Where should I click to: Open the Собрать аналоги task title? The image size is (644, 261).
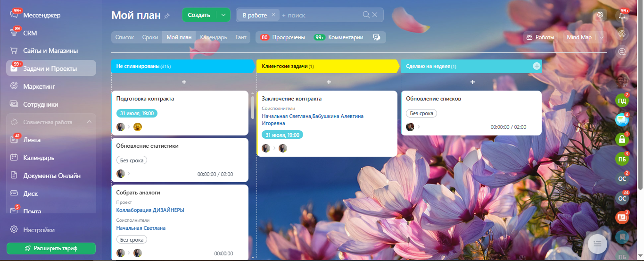(139, 193)
